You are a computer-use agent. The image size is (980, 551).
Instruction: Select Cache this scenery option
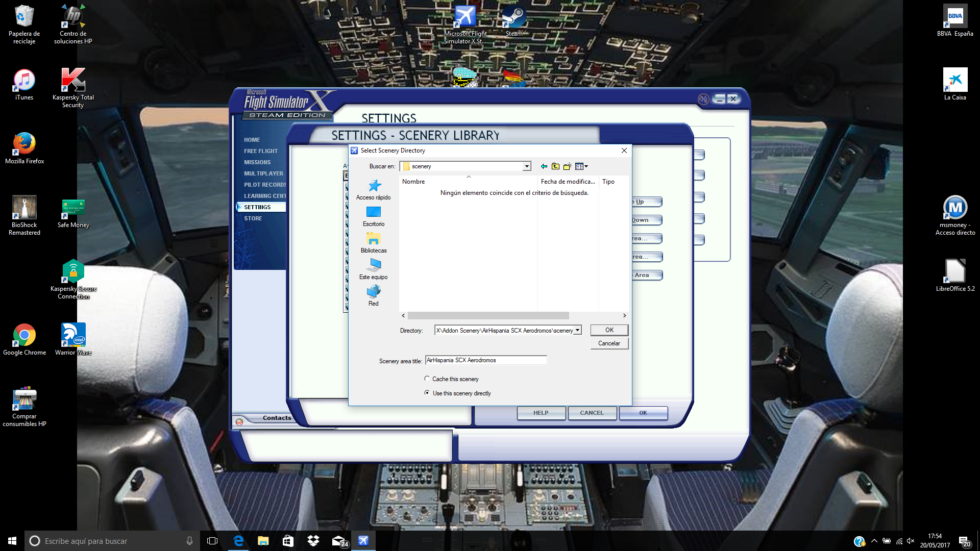point(427,379)
